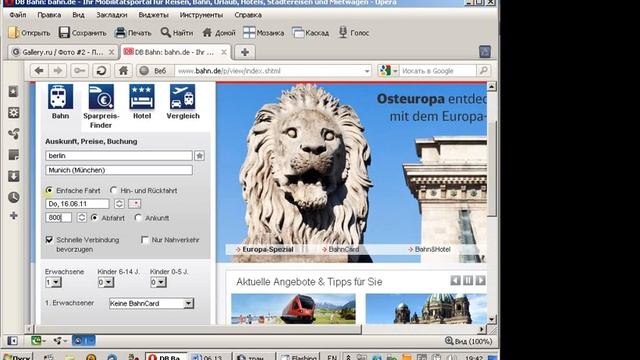The width and height of the screenshot is (640, 360).
Task: Open the Правка menu
Action: tap(49, 15)
